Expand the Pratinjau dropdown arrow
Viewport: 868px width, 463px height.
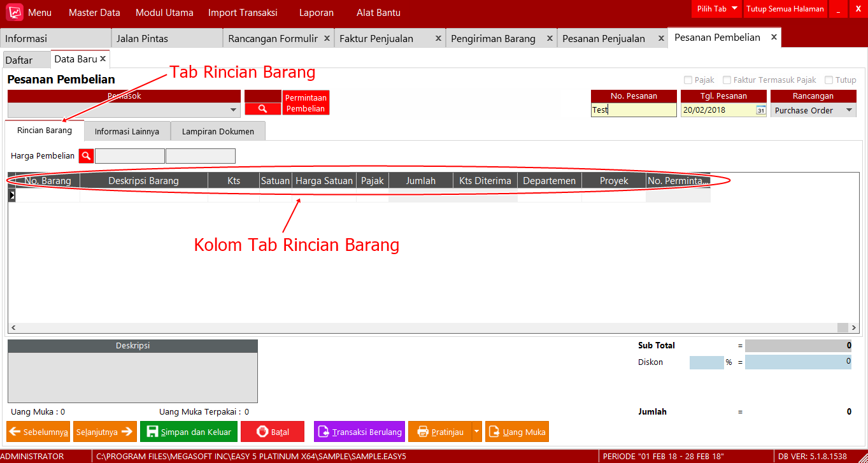coord(476,431)
